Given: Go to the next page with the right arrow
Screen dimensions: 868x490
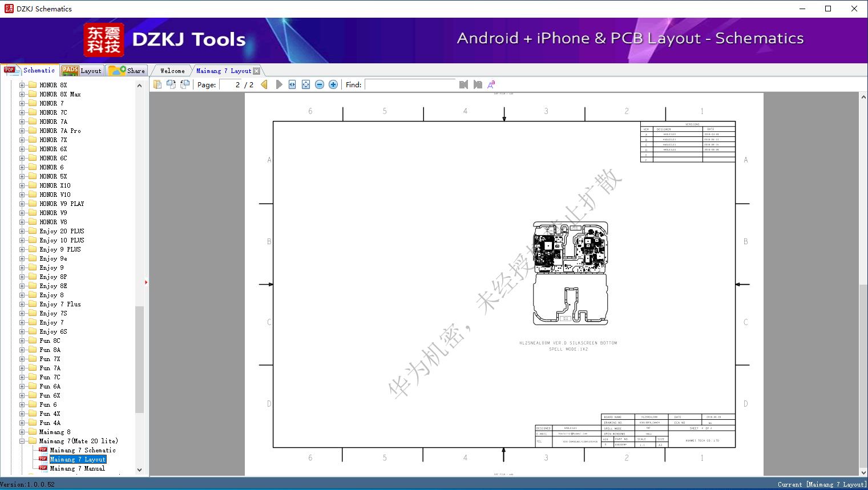Looking at the screenshot, I should pyautogui.click(x=278, y=84).
